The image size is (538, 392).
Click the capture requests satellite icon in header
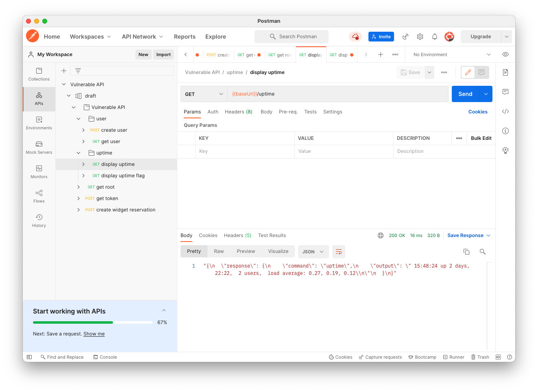coord(405,37)
